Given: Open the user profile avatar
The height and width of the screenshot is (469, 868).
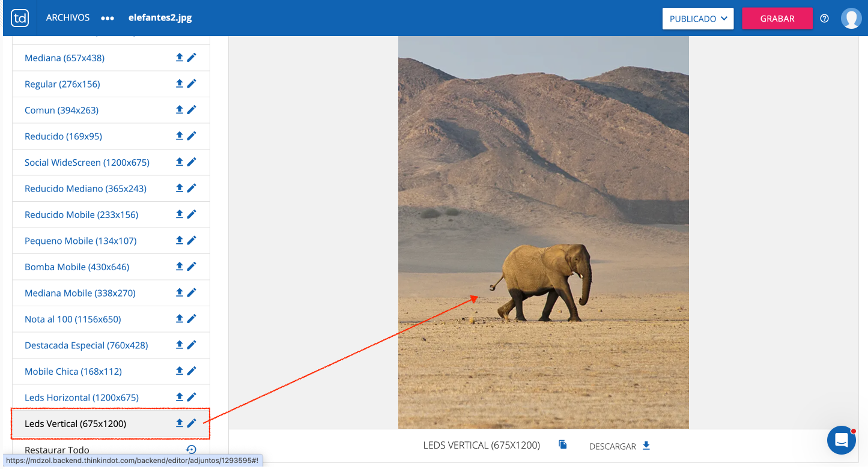Looking at the screenshot, I should pos(851,19).
